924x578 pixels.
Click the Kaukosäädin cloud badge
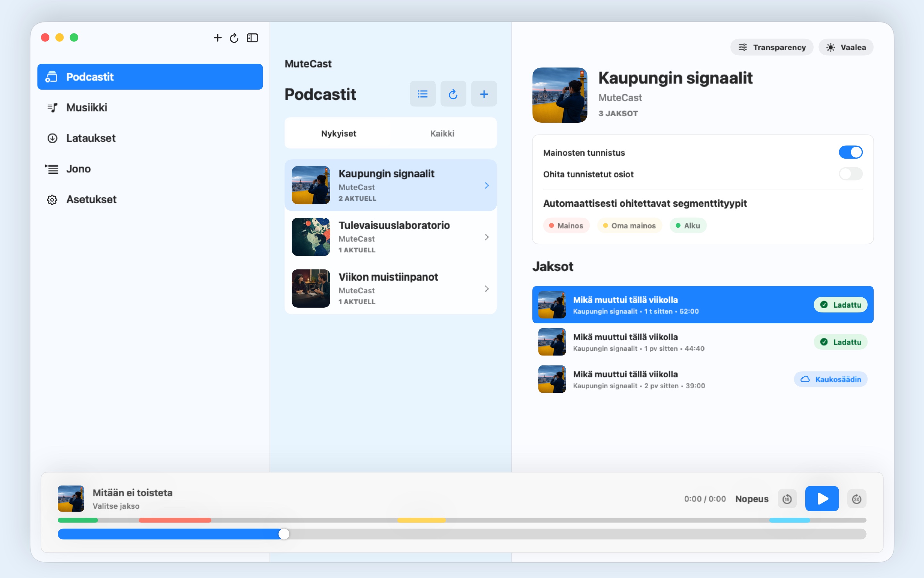(830, 379)
